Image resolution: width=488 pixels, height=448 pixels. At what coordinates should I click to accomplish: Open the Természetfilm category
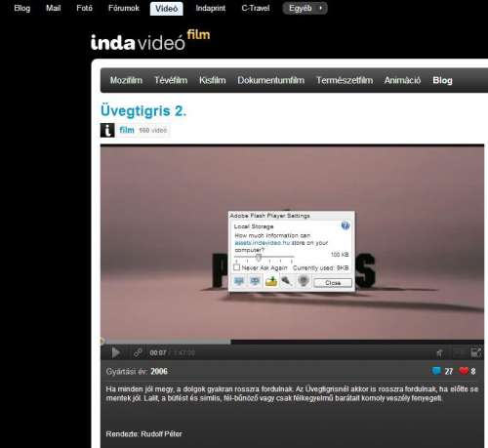pos(345,80)
